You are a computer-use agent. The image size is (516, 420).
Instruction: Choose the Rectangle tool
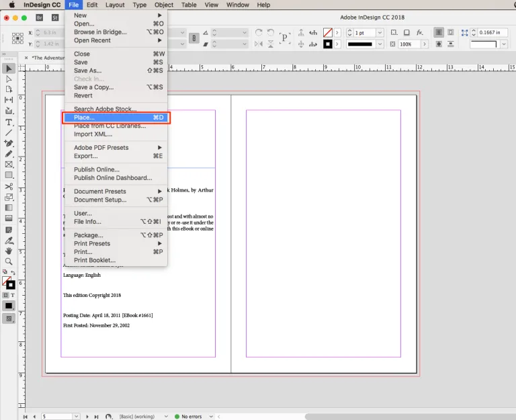coord(9,175)
